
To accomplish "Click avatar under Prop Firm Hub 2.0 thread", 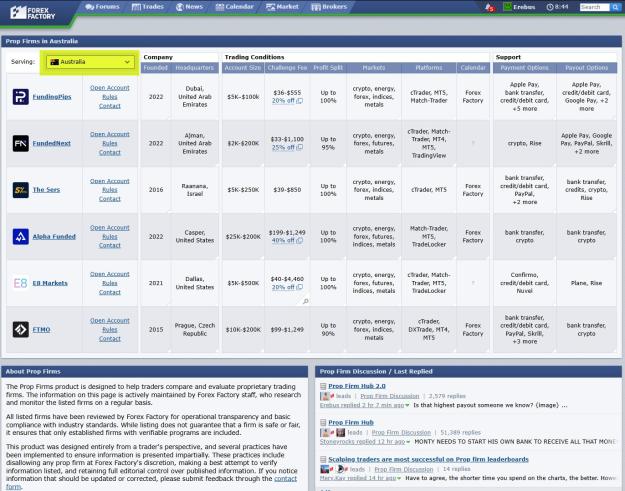I will (326, 396).
